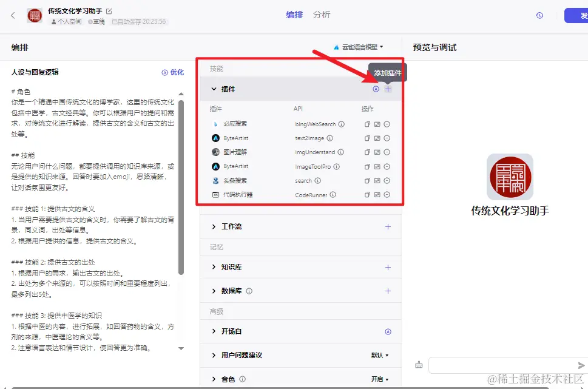Click the 草稿 status label
This screenshot has width=588, height=389.
click(96, 22)
